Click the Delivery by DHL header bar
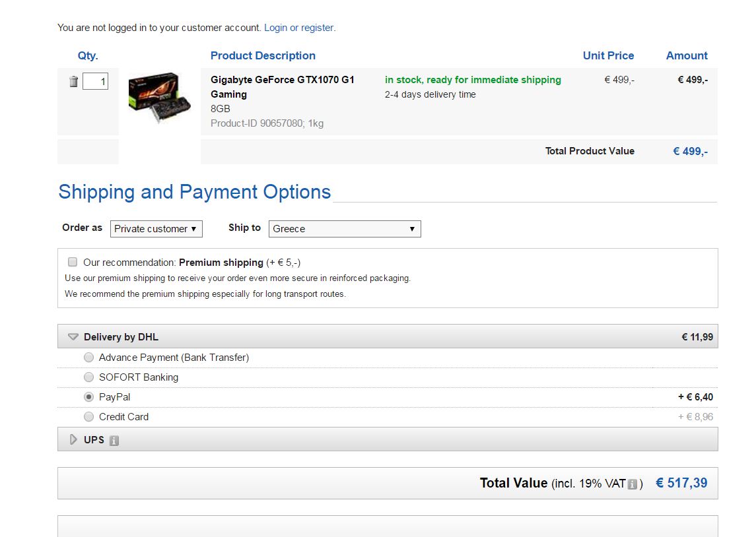The width and height of the screenshot is (756, 537). point(388,336)
